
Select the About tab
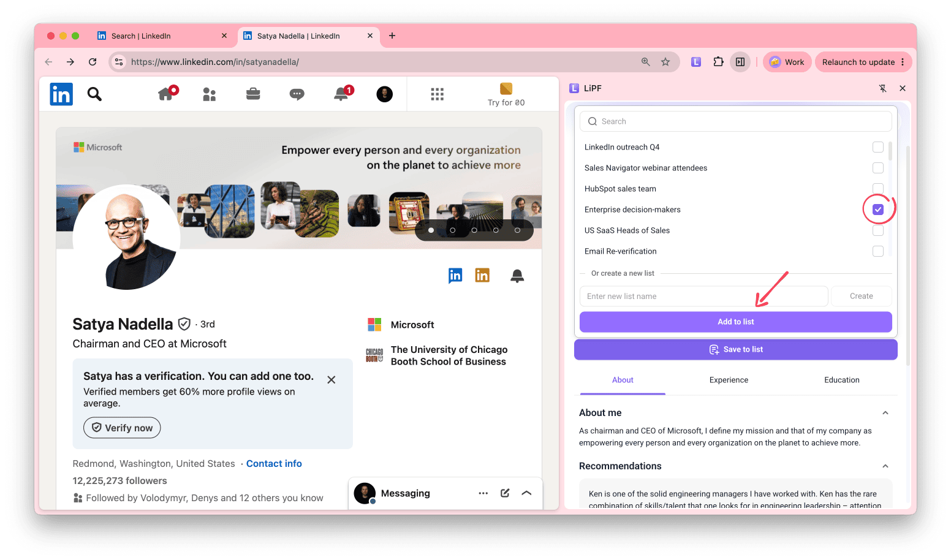[x=623, y=380]
